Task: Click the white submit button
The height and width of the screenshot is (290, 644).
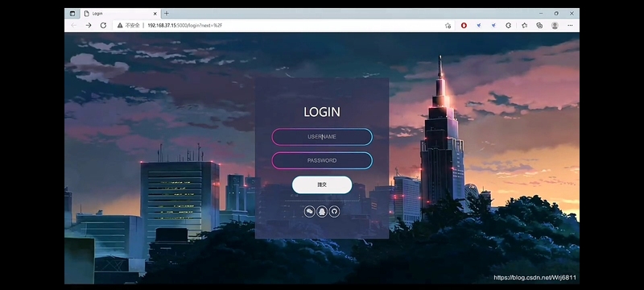Action: (x=322, y=184)
